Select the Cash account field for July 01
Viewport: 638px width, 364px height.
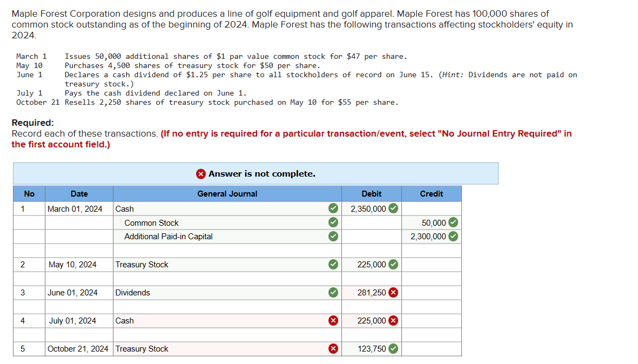(227, 320)
